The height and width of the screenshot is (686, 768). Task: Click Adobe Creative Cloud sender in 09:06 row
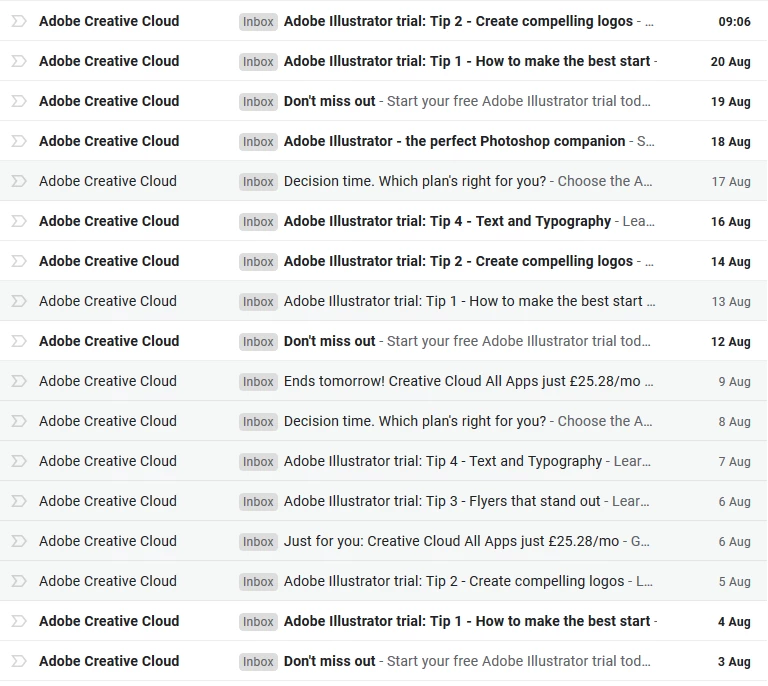pyautogui.click(x=109, y=21)
